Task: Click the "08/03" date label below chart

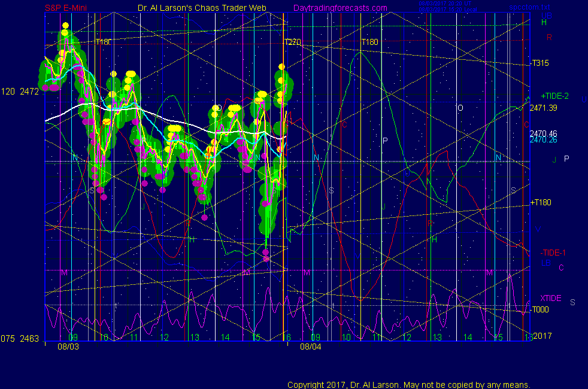Action: [68, 347]
